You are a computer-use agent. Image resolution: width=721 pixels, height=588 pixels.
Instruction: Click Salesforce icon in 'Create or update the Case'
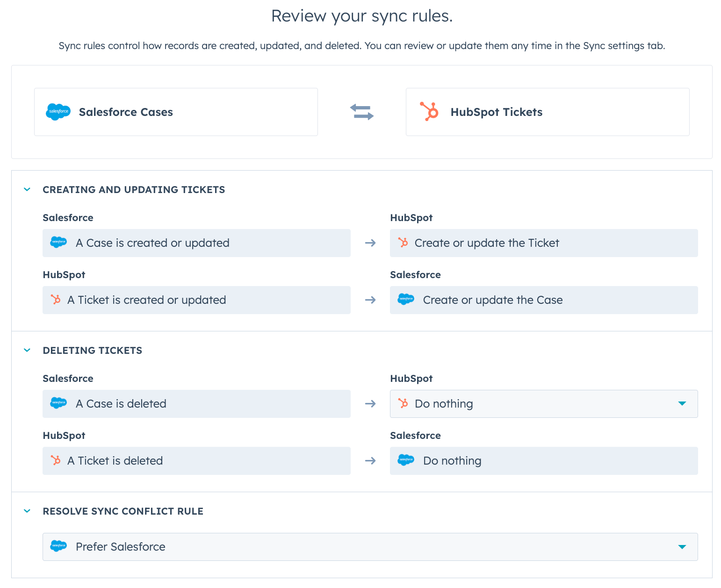[x=405, y=300]
